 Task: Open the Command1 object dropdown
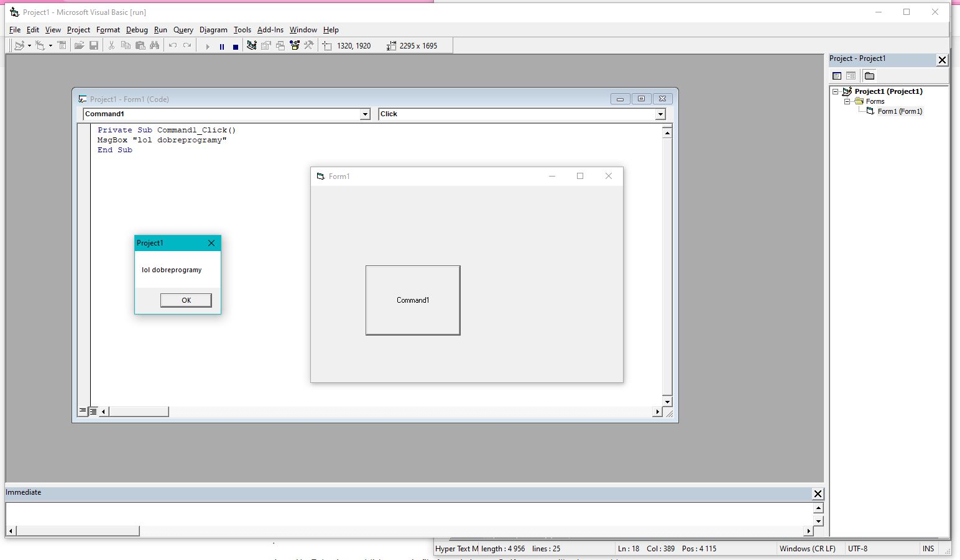click(365, 114)
